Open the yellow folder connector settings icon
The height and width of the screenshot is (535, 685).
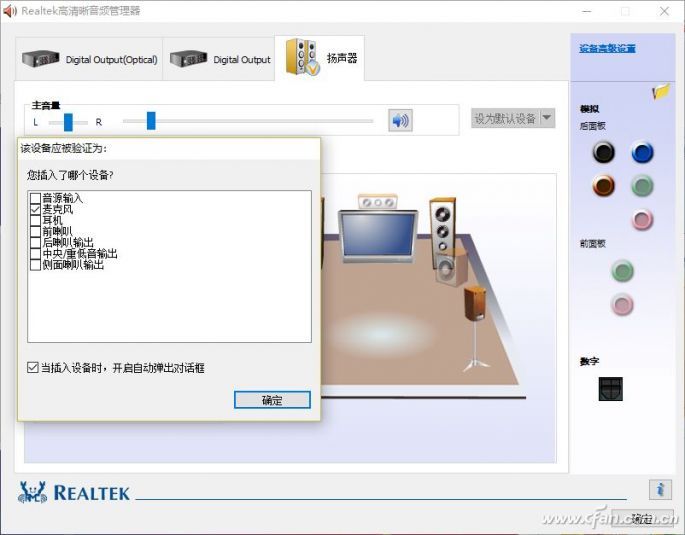[661, 91]
